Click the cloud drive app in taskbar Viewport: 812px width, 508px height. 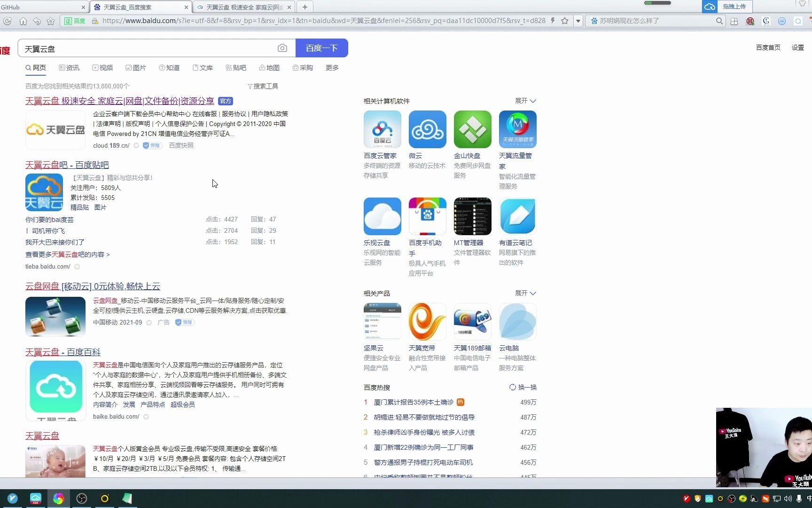click(36, 498)
